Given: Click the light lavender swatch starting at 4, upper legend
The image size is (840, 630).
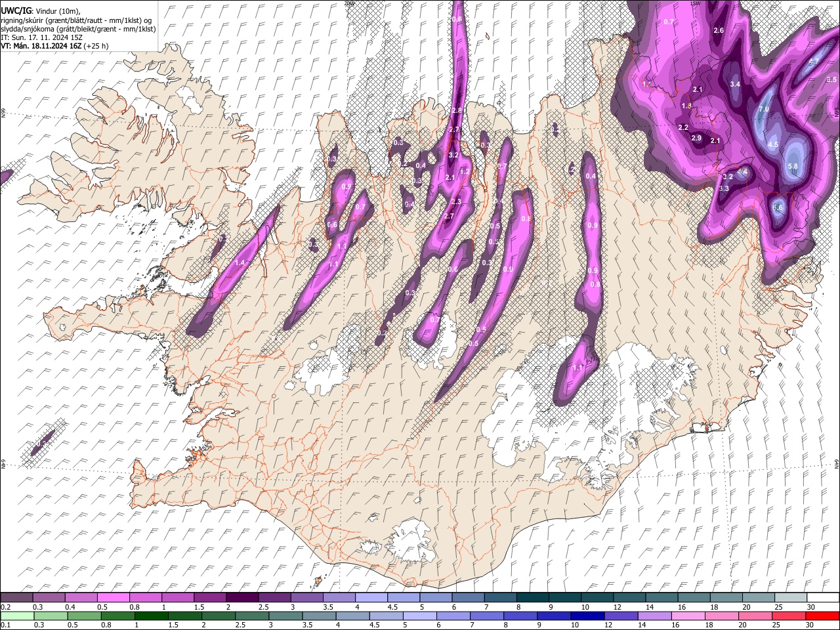Looking at the screenshot, I should pos(371,597).
